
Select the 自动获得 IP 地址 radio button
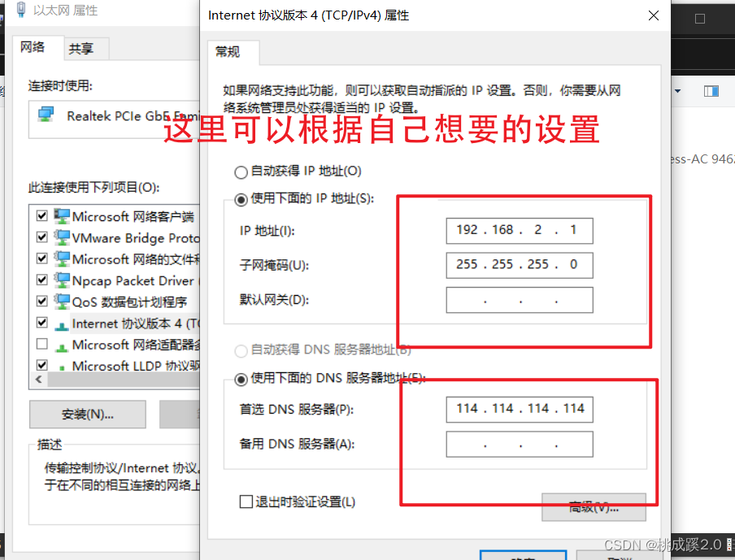click(241, 172)
